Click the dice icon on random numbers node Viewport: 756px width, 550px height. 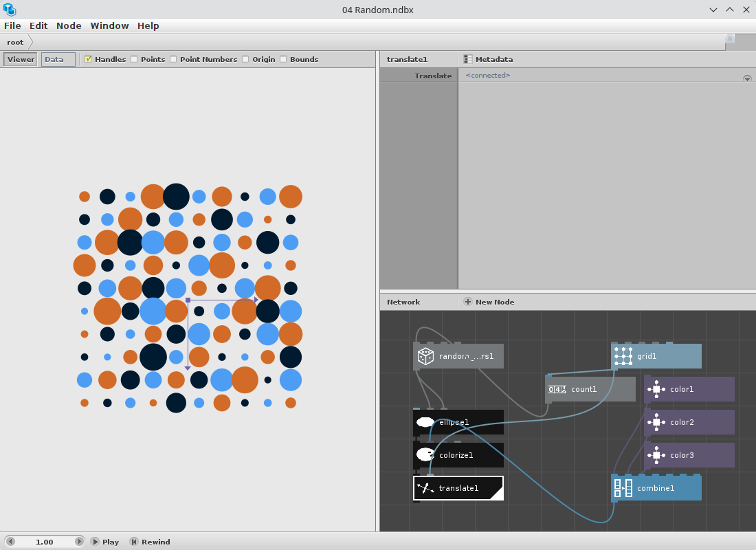(425, 356)
